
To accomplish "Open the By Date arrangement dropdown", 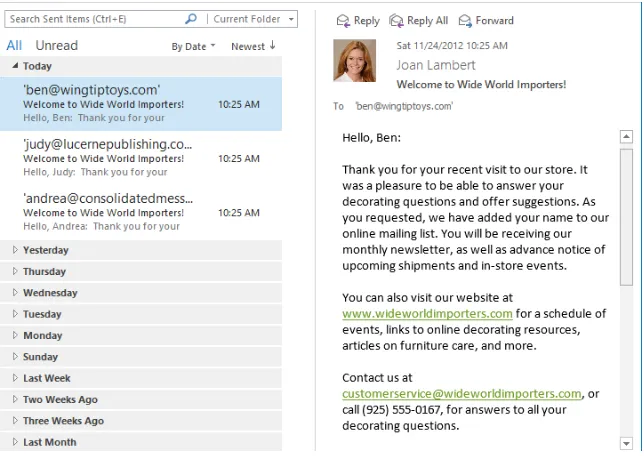I will pos(213,46).
